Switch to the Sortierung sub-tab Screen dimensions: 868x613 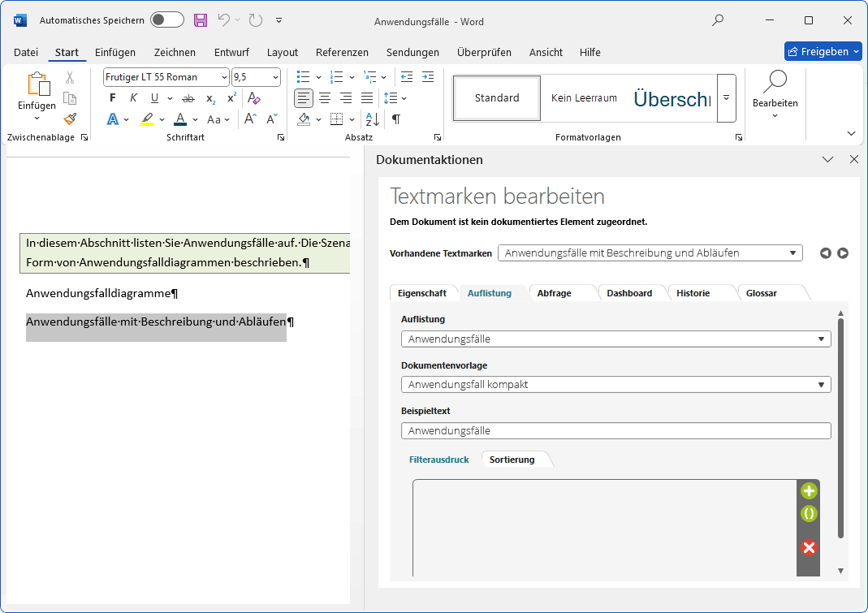pyautogui.click(x=512, y=460)
